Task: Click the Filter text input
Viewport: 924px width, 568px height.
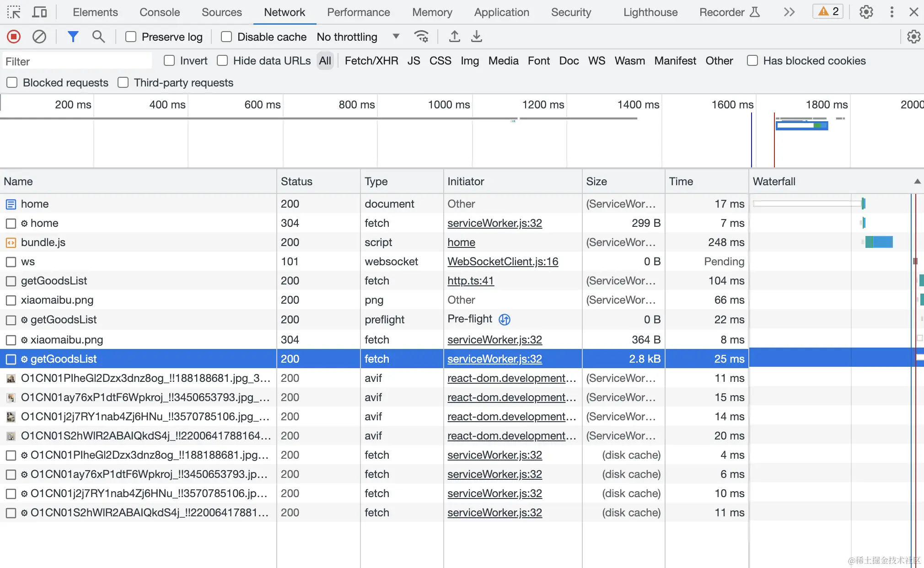Action: coord(78,61)
